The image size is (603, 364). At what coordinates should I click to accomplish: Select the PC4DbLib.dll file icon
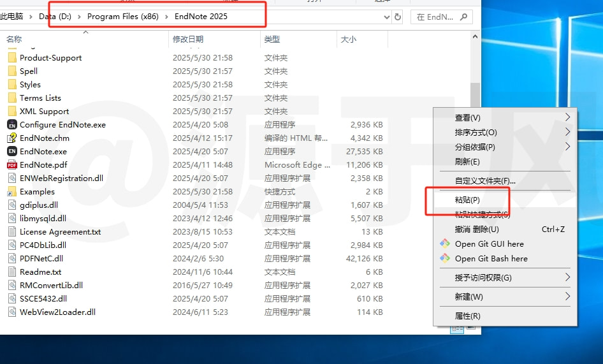coord(12,245)
